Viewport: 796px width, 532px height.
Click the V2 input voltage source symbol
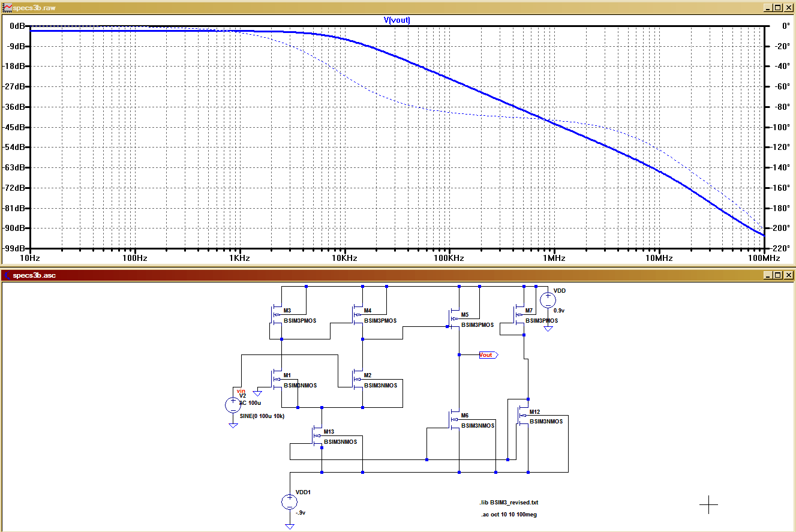pos(233,405)
